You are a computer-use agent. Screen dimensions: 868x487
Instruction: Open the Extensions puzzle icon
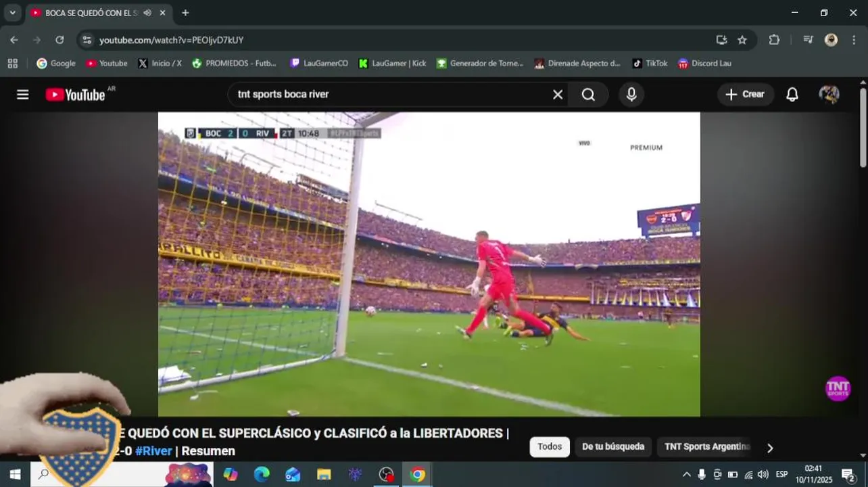coord(774,40)
